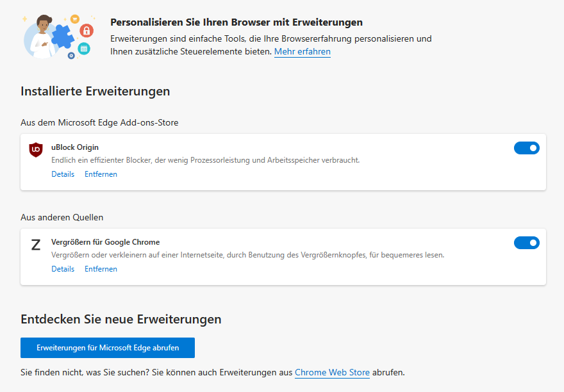Click the Aus dem Microsoft Edge Add-ons-Store label
The image size is (564, 392).
[x=99, y=122]
